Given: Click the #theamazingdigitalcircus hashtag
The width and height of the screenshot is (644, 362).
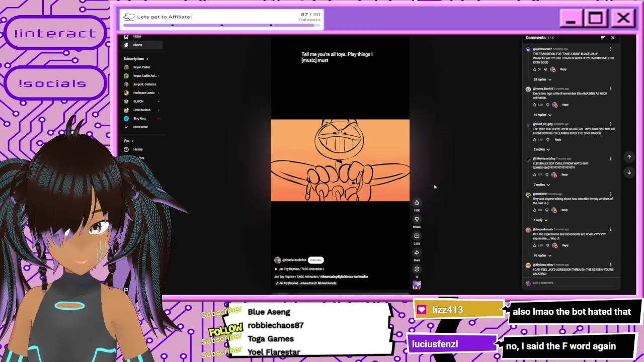Looking at the screenshot, I should tap(336, 277).
